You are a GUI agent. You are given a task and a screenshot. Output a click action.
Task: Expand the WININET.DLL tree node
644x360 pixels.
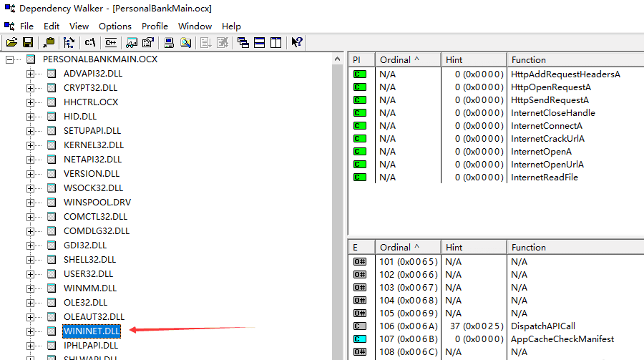click(30, 331)
